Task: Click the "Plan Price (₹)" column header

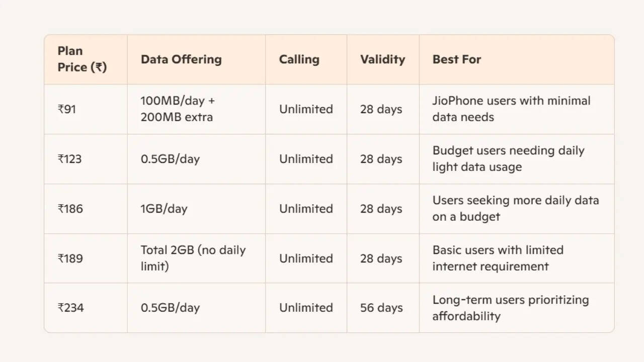Action: tap(82, 59)
